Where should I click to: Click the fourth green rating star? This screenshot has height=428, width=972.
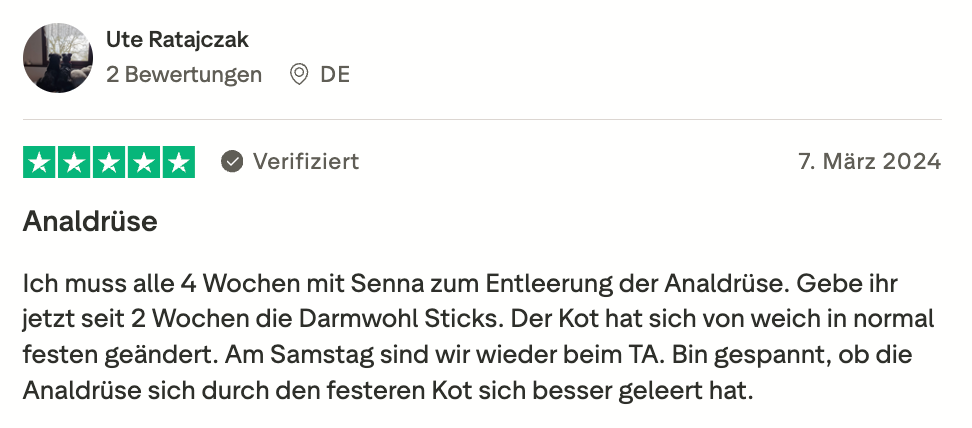click(x=143, y=162)
